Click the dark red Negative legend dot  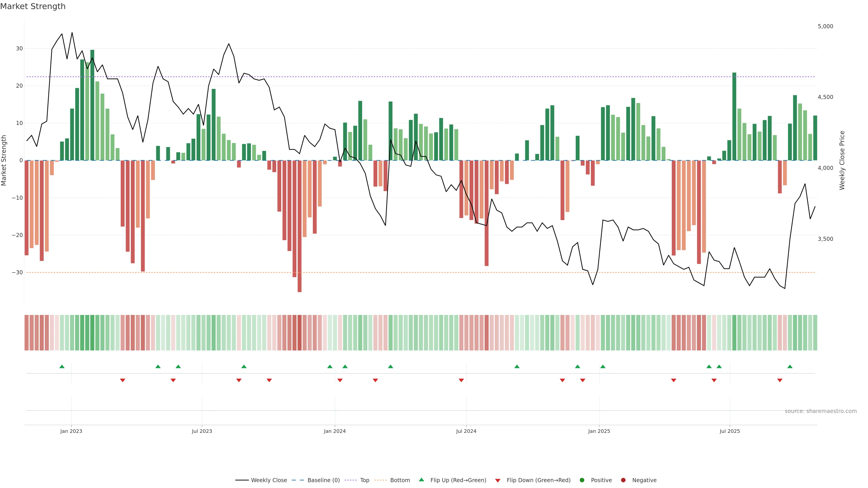(x=623, y=480)
